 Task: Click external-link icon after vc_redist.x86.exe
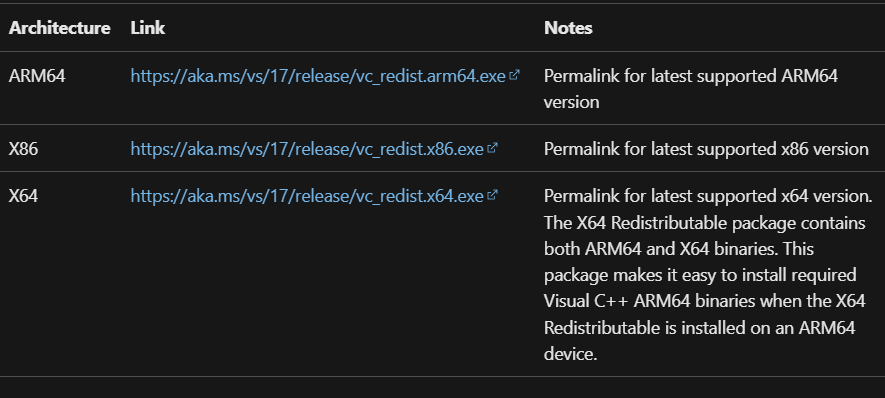point(492,147)
